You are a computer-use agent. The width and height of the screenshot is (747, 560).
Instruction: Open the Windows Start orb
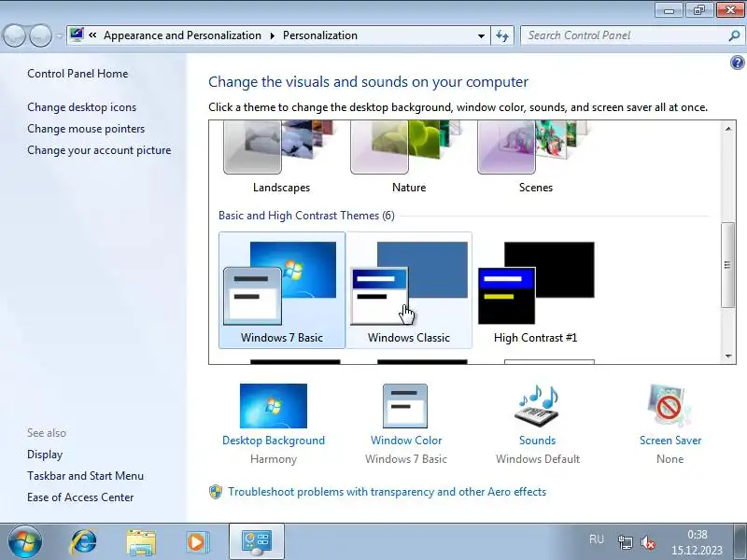coord(25,542)
